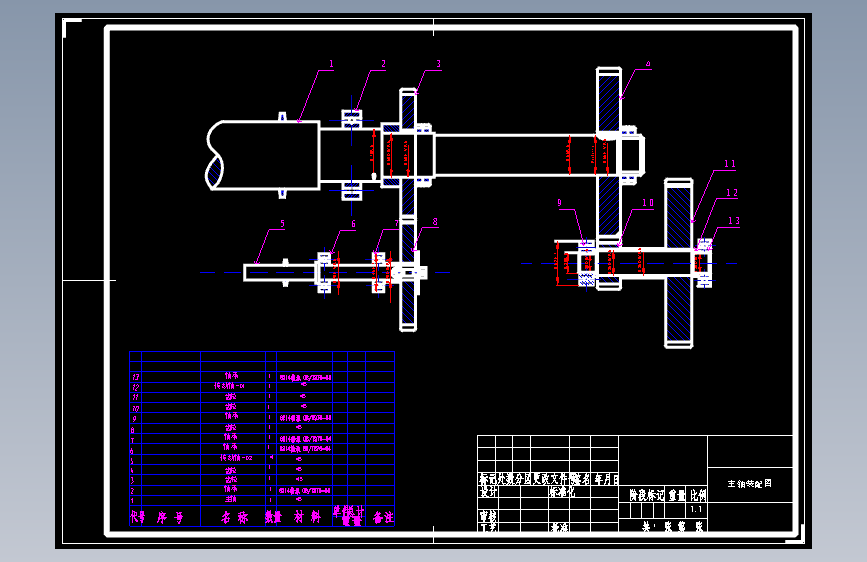Select balloon callout number 8 in the drawing
867x562 pixels.
tap(435, 222)
